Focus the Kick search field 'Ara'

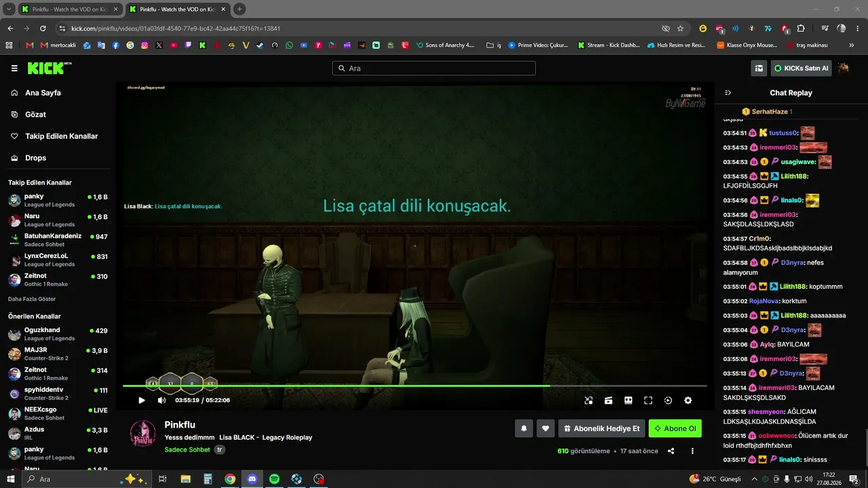(434, 68)
